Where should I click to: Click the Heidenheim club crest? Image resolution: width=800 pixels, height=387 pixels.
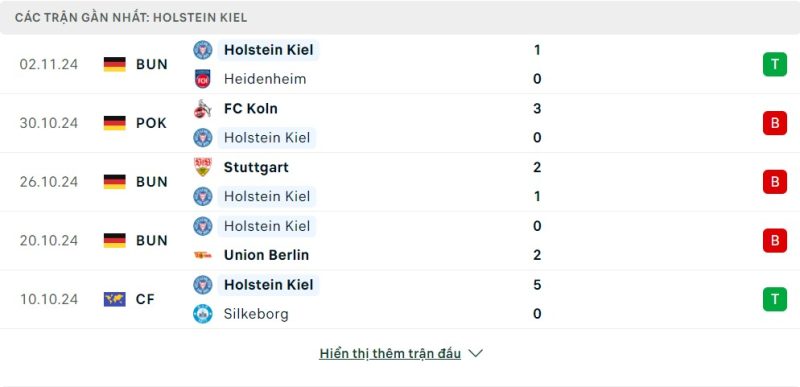click(x=203, y=79)
